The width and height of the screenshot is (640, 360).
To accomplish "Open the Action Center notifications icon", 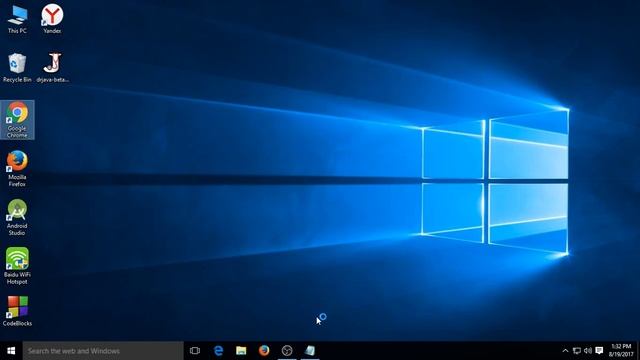I will pyautogui.click(x=599, y=351).
